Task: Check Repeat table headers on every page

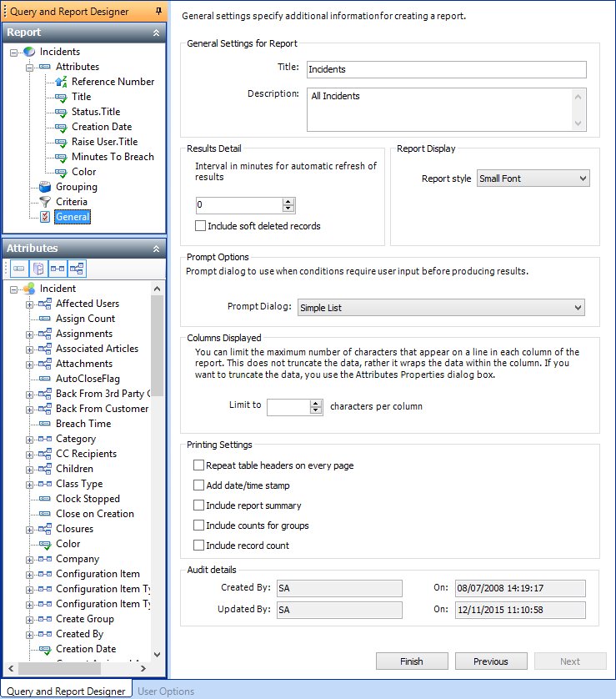Action: point(198,465)
